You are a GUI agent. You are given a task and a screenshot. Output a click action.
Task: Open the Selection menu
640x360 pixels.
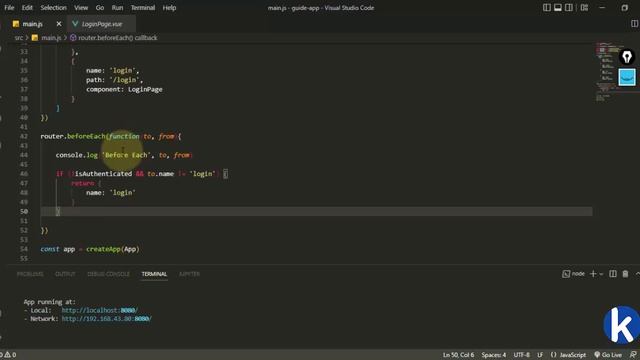53,8
